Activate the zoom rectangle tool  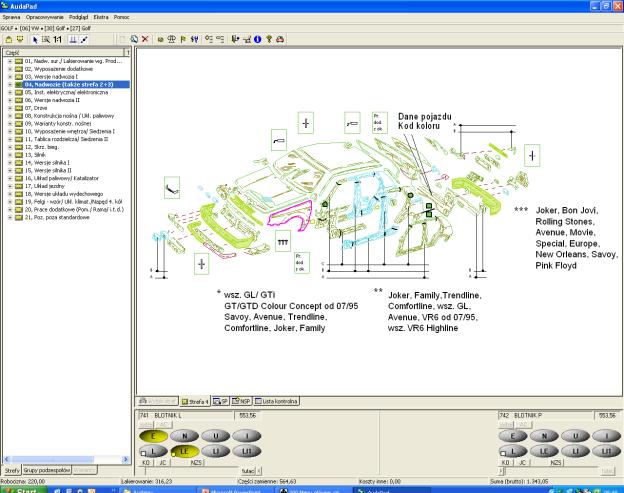click(x=46, y=39)
